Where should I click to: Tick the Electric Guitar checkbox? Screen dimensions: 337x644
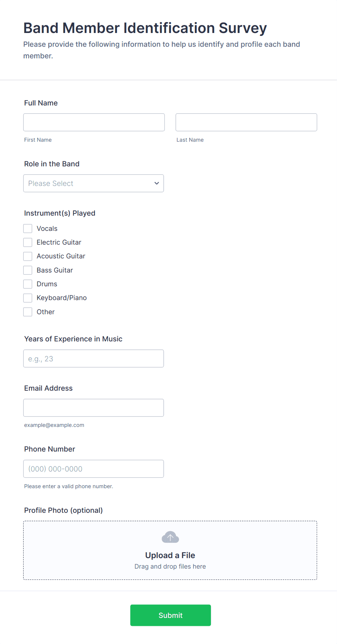[x=28, y=242]
